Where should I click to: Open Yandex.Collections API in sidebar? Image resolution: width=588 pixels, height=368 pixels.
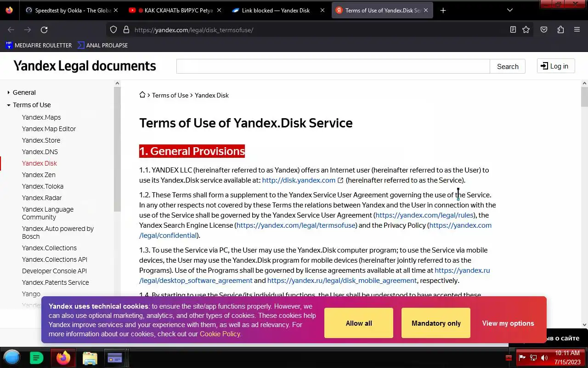(x=55, y=259)
